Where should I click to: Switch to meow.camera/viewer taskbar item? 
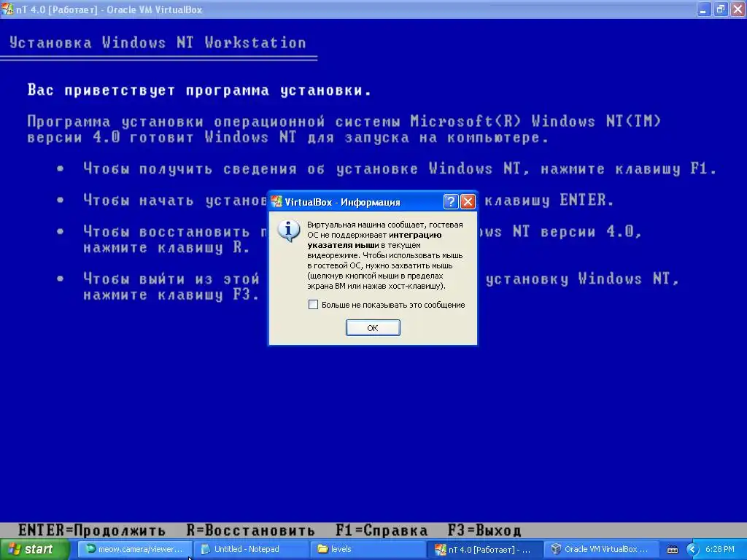(135, 550)
